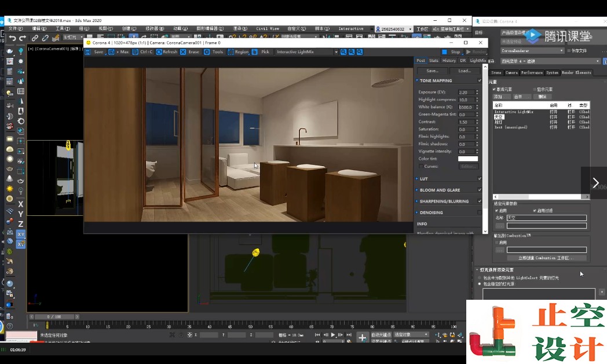Viewport: 607px width, 364px height.
Task: Click the Color tint white swatch
Action: click(468, 159)
